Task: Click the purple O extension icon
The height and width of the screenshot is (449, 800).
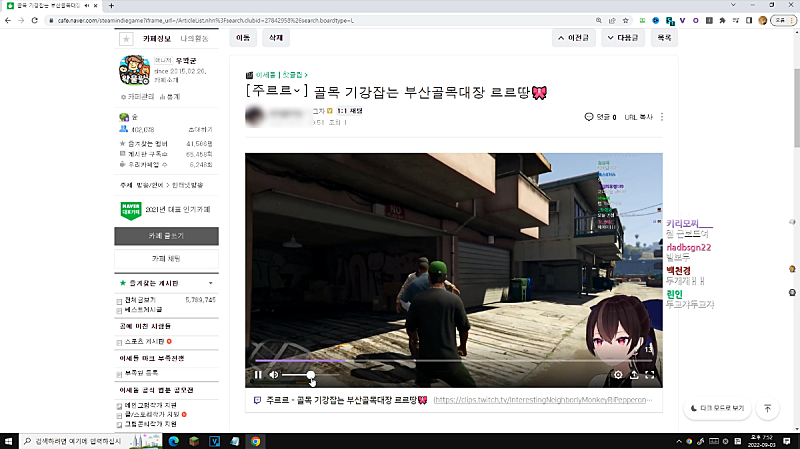Action: [x=695, y=20]
